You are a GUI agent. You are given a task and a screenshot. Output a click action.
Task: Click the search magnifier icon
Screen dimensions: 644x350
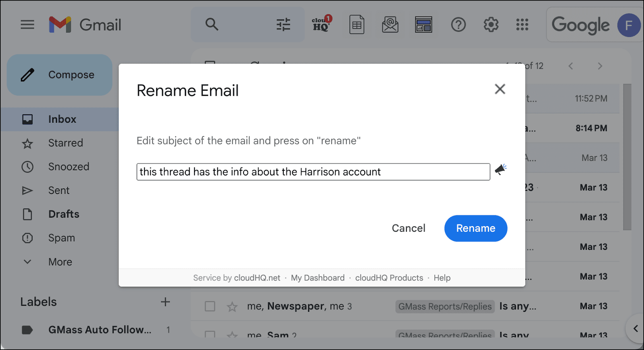tap(212, 25)
